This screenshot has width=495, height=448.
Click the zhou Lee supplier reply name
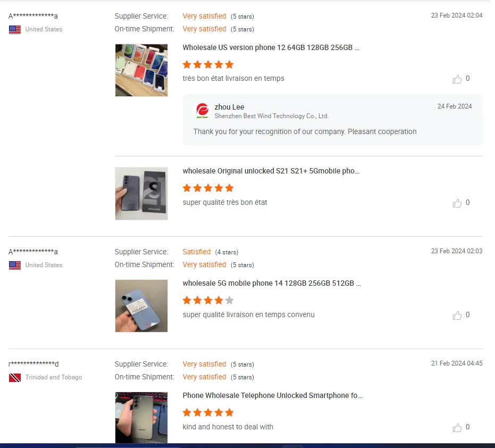click(x=229, y=107)
